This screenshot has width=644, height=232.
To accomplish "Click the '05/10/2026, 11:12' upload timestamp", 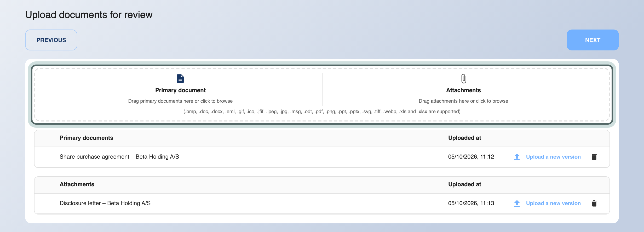I will [471, 157].
